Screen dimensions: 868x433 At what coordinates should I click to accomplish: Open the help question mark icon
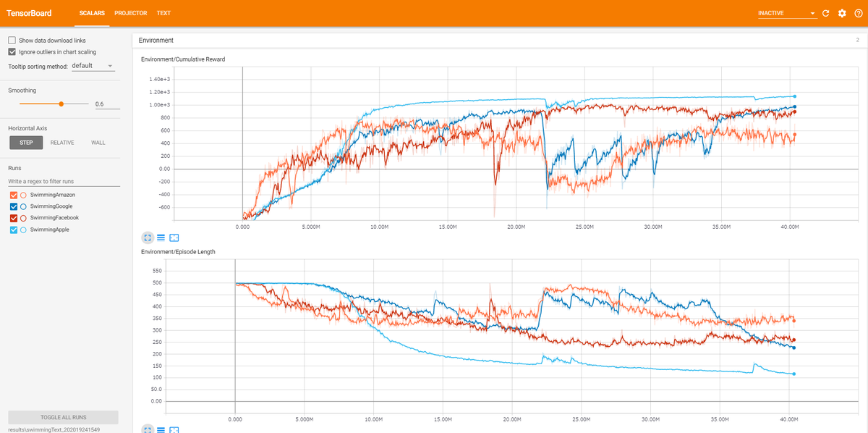[858, 13]
